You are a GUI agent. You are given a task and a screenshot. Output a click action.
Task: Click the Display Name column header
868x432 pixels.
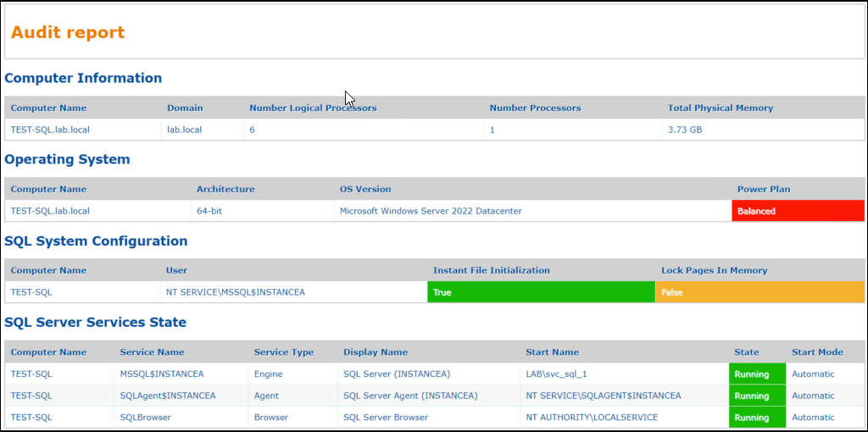[x=376, y=352]
